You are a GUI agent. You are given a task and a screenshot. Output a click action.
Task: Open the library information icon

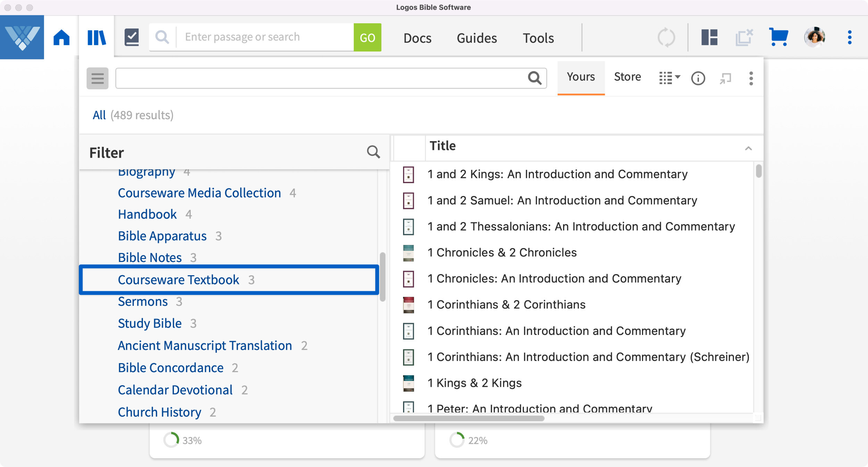(x=698, y=79)
